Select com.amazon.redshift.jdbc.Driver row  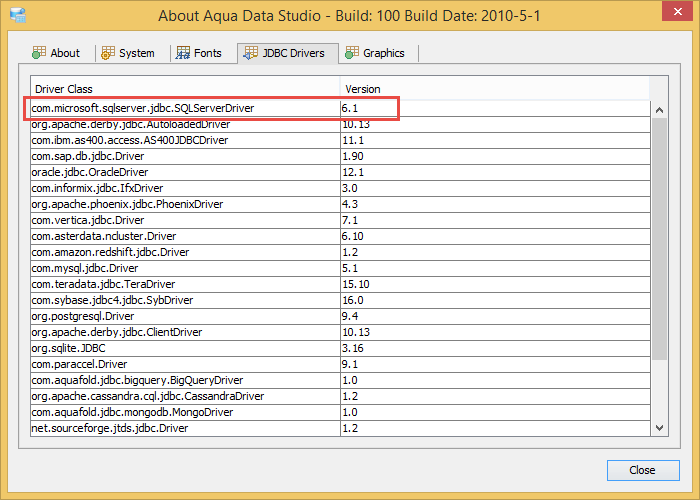(340, 252)
